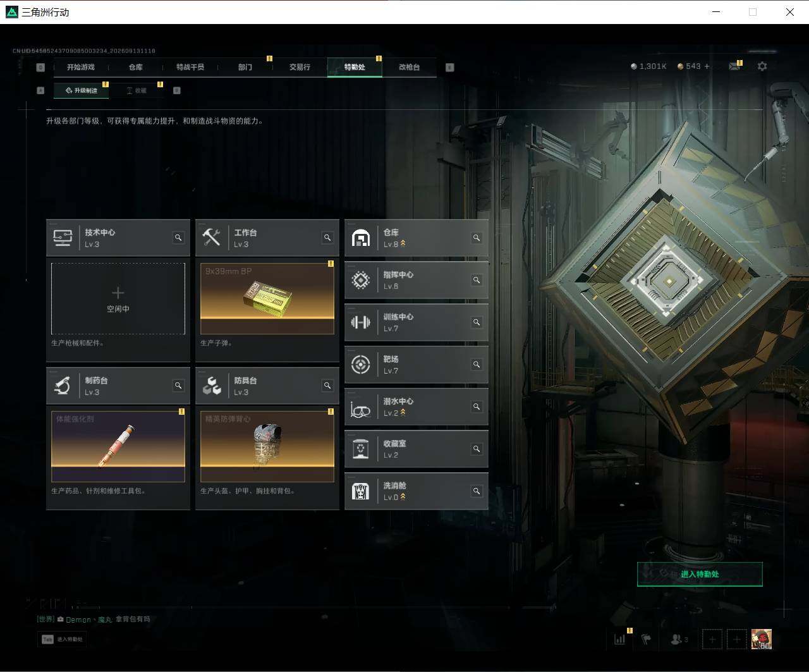Click the 靶场 target icon
The height and width of the screenshot is (672, 809).
coord(360,365)
